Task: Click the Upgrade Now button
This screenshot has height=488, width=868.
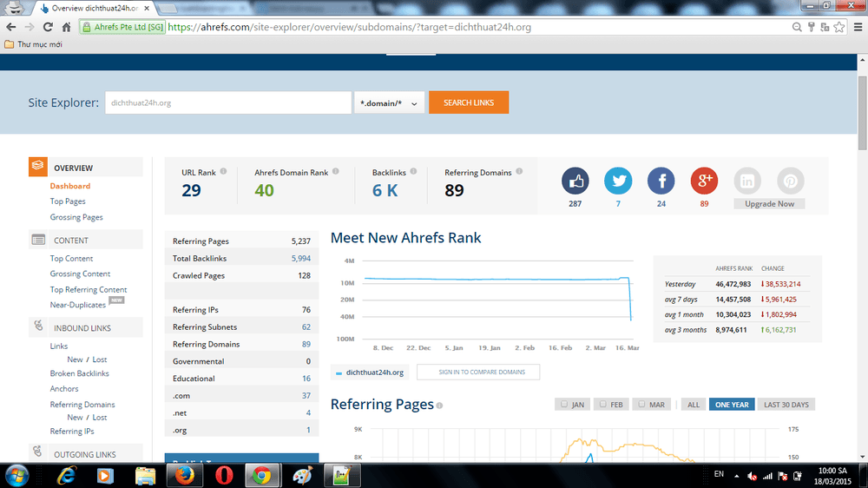Action: (769, 204)
